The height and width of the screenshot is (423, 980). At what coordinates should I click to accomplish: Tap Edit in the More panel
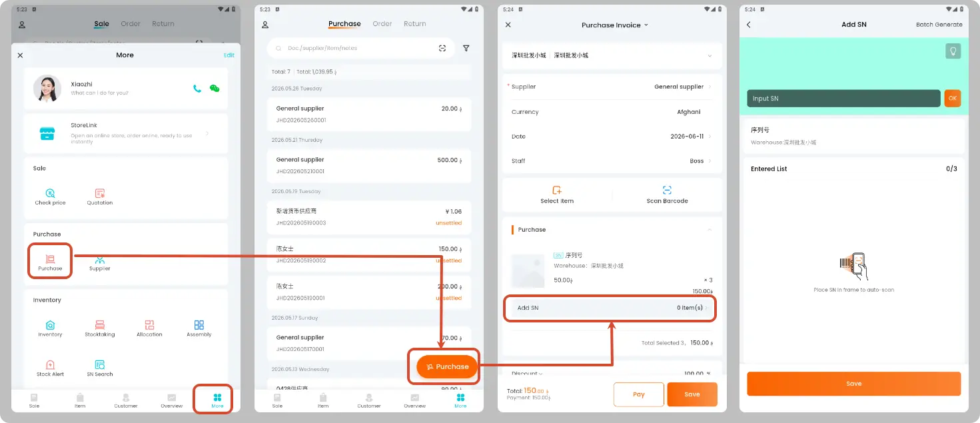coord(229,55)
